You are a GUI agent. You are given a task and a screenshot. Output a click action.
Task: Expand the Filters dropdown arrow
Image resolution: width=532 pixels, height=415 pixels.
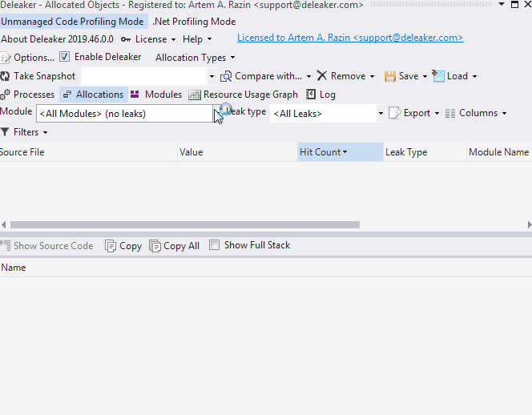click(45, 132)
